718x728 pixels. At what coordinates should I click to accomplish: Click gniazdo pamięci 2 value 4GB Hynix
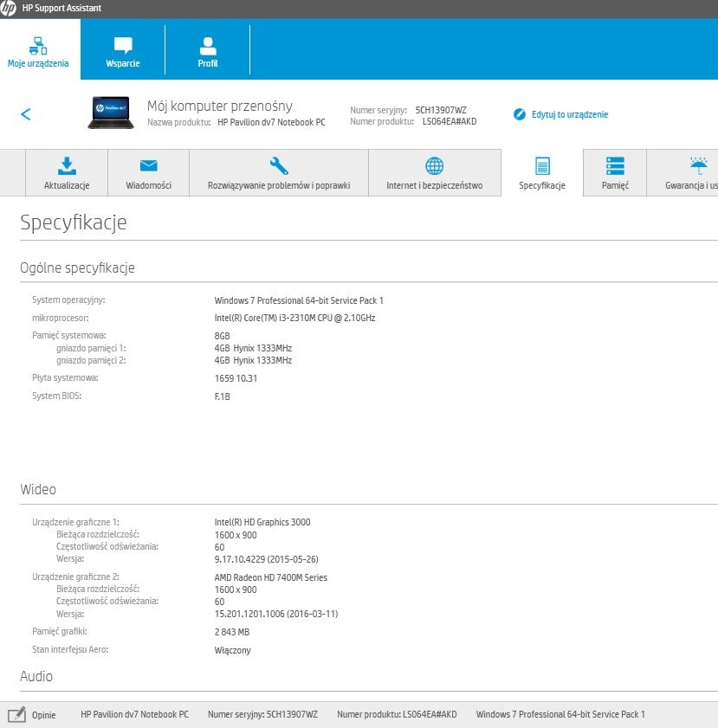(253, 360)
